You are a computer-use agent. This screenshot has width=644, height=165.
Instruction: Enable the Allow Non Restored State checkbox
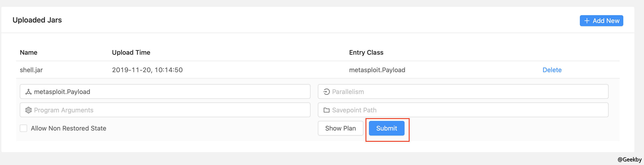[23, 128]
